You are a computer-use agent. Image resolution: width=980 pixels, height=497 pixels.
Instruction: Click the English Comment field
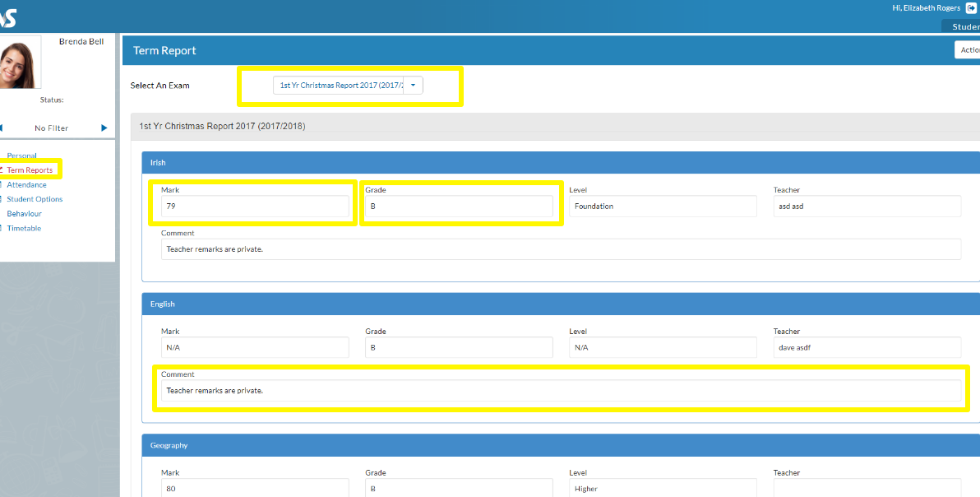561,391
